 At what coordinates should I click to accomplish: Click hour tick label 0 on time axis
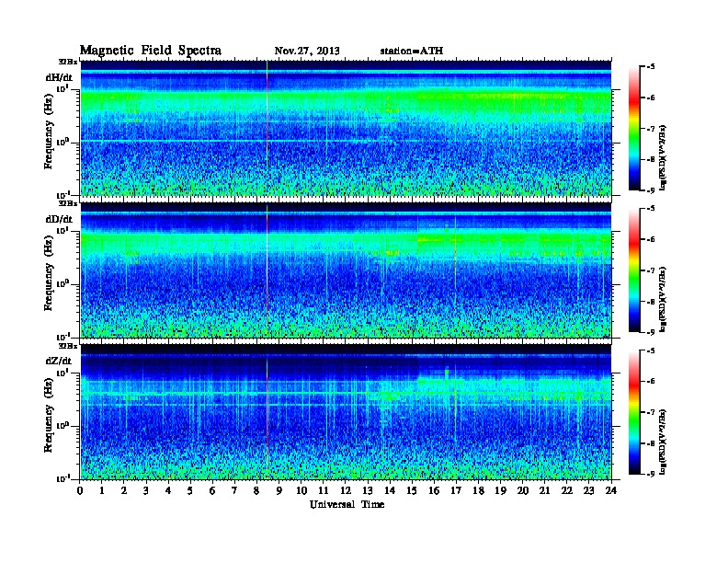[x=80, y=490]
